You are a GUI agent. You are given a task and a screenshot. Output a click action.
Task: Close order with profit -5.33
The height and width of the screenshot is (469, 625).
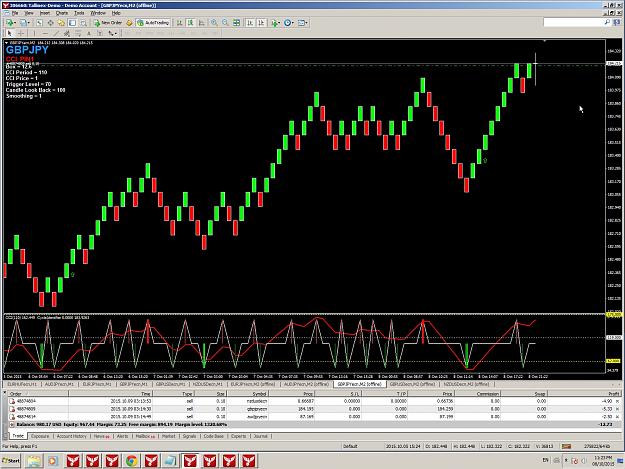pyautogui.click(x=617, y=409)
